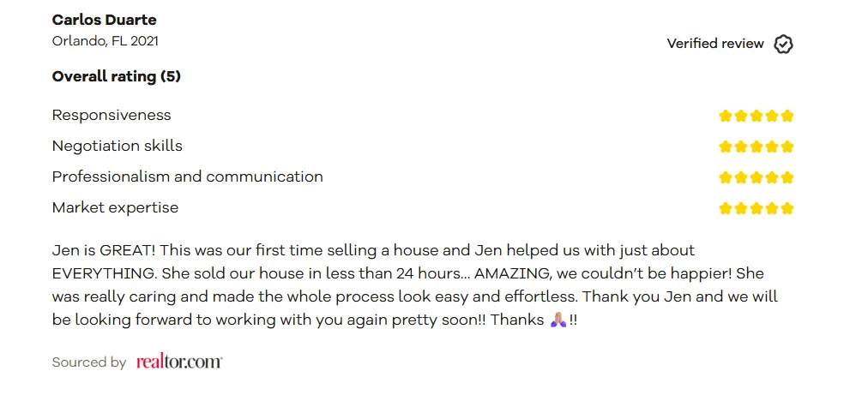Click the Responsiveness star rating
Image resolution: width=868 pixels, height=395 pixels.
coord(756,116)
